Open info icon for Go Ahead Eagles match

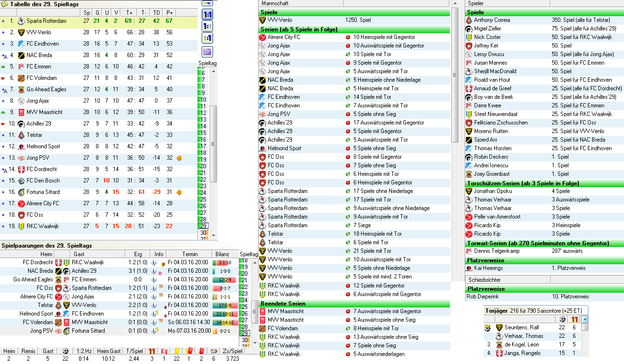pos(154,279)
